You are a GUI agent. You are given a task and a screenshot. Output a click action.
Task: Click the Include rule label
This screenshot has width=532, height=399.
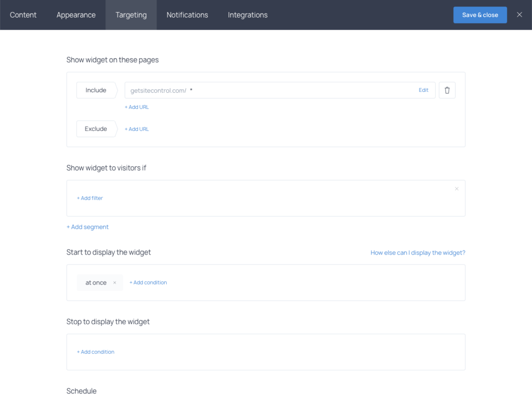pyautogui.click(x=96, y=90)
